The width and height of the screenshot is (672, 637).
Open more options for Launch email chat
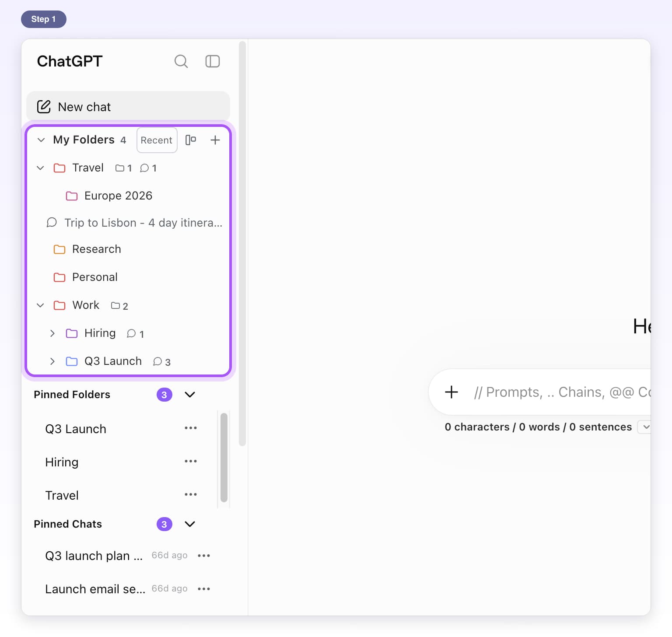pyautogui.click(x=204, y=589)
